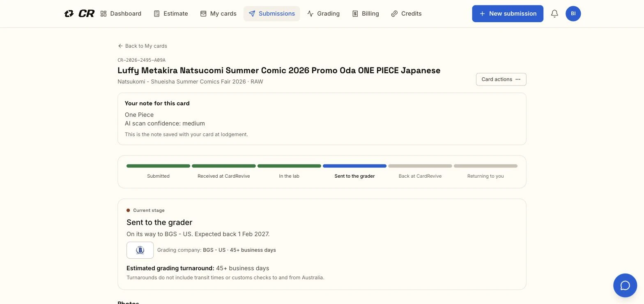Click the My cards icon

click(x=203, y=14)
